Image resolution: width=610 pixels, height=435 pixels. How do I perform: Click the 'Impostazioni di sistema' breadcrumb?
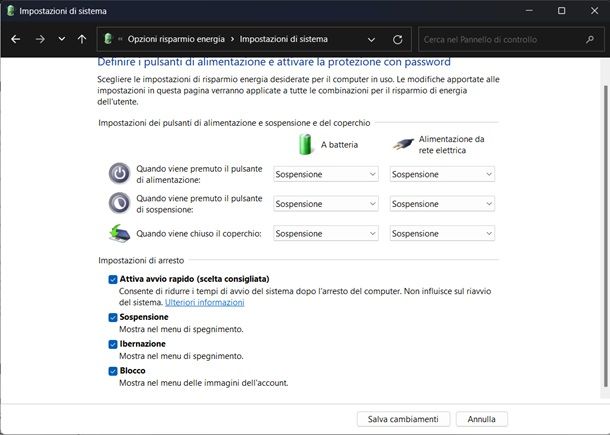[x=283, y=39]
